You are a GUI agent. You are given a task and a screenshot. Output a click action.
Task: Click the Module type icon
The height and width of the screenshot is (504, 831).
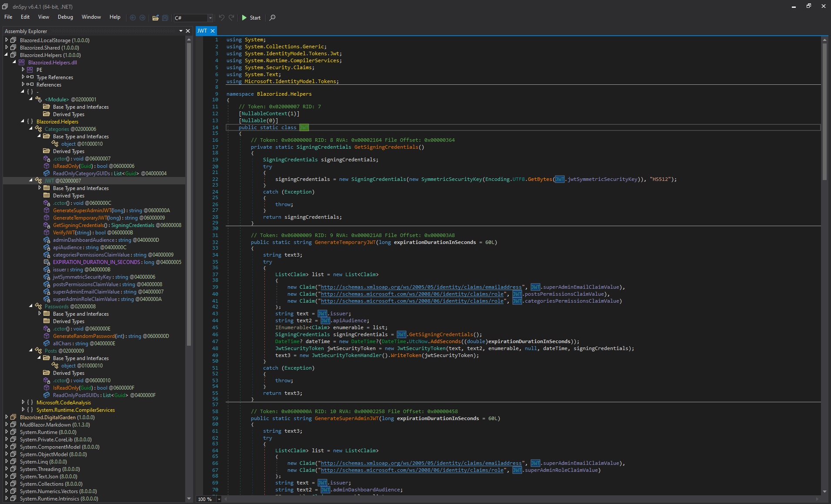[x=38, y=99]
